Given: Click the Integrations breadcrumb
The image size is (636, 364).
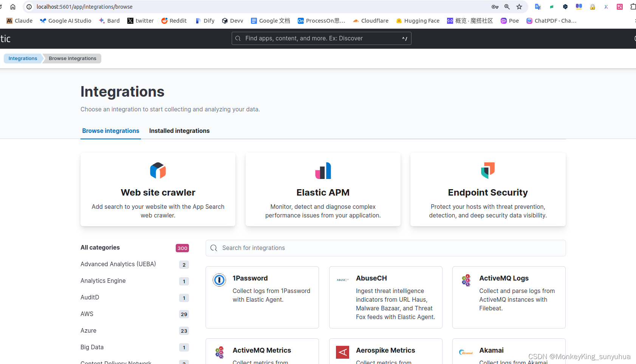Looking at the screenshot, I should (23, 59).
